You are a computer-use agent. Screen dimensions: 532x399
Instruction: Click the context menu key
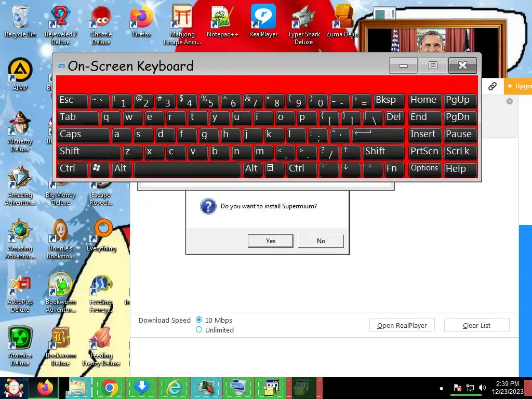click(274, 169)
